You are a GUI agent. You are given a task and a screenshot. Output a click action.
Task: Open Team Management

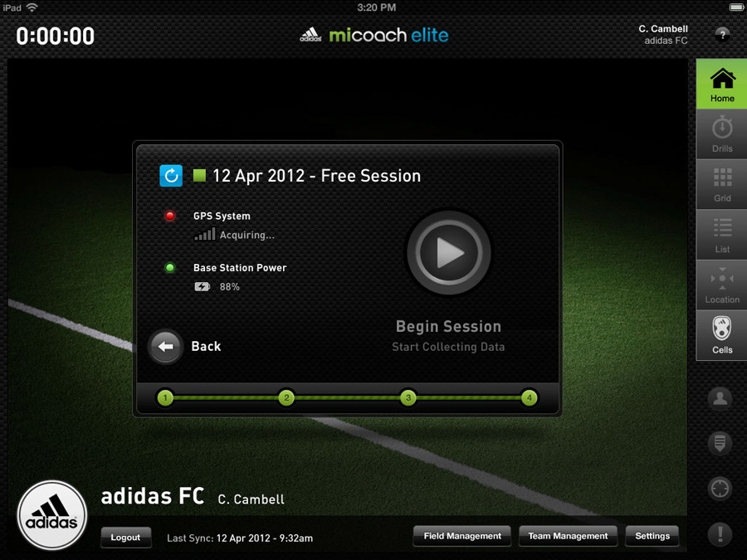coord(568,536)
